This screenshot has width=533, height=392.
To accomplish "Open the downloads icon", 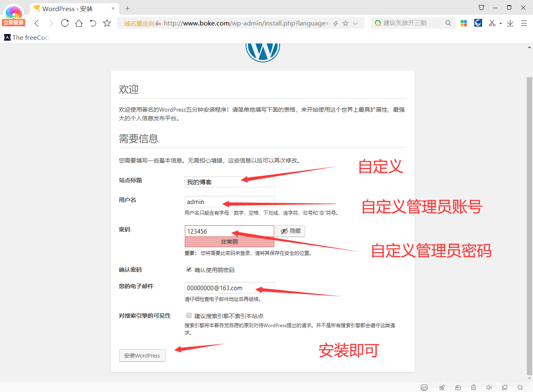I will (x=510, y=23).
